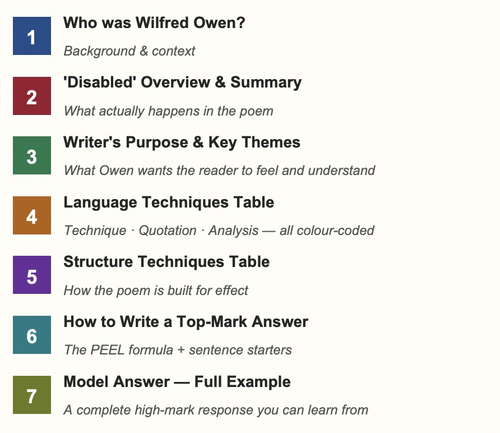The image size is (500, 433).
Task: Click the olive number 7 square
Action: pos(32,395)
